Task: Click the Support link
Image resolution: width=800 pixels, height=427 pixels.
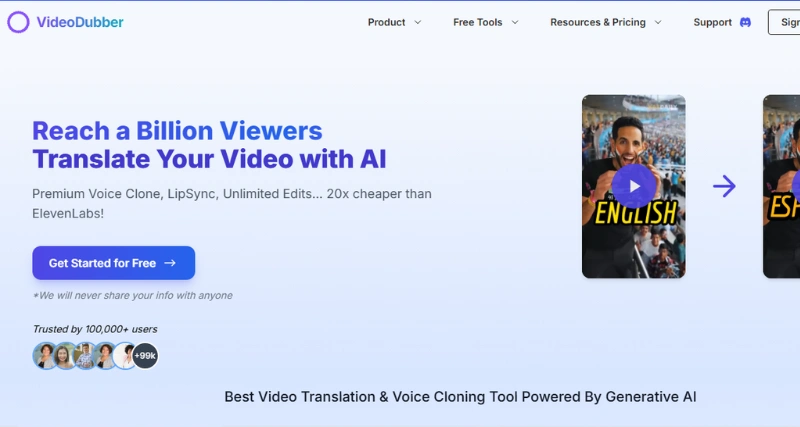Action: click(712, 22)
